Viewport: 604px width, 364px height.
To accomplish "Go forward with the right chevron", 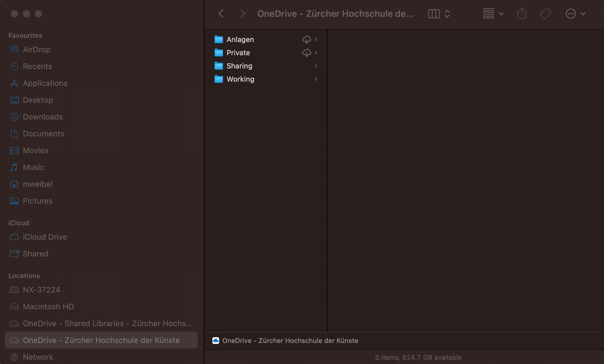I will [243, 14].
